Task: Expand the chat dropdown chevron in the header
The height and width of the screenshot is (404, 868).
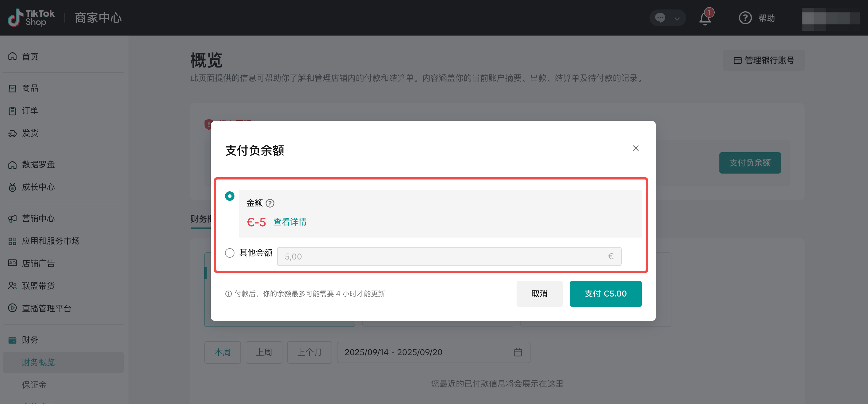Action: coord(677,19)
